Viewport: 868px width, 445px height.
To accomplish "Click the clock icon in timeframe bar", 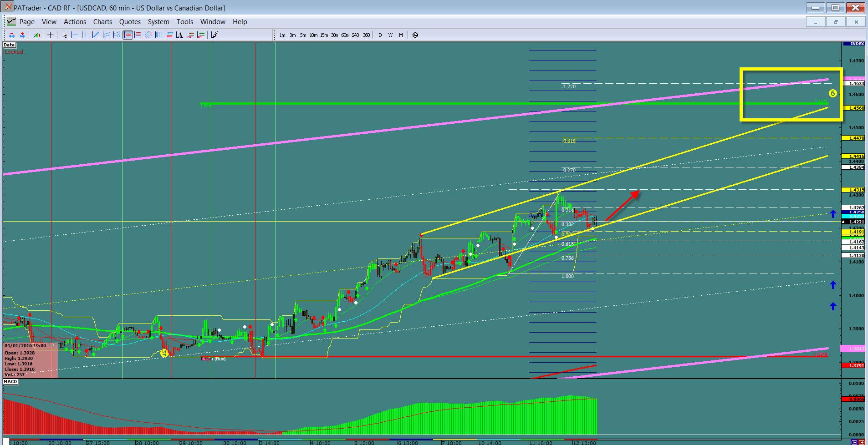I will 415,35.
